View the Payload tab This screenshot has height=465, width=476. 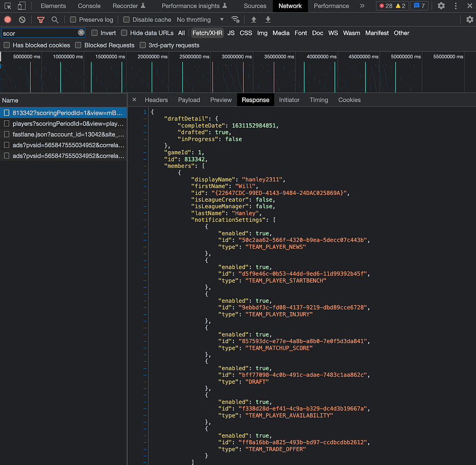point(189,100)
